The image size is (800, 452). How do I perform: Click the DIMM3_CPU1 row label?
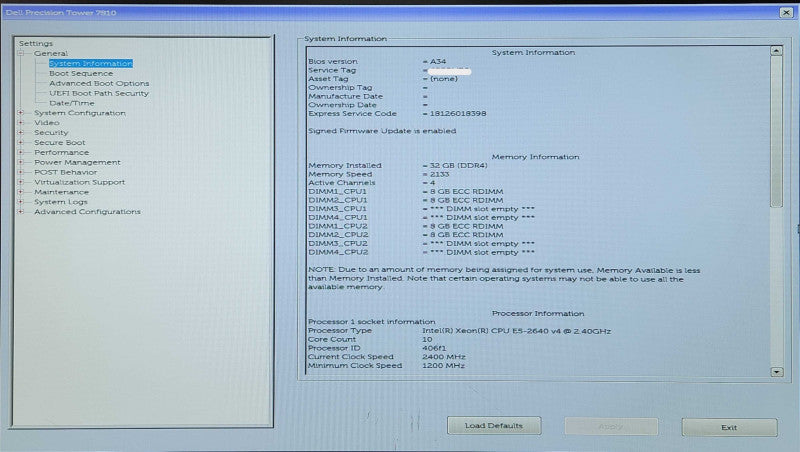tap(337, 209)
